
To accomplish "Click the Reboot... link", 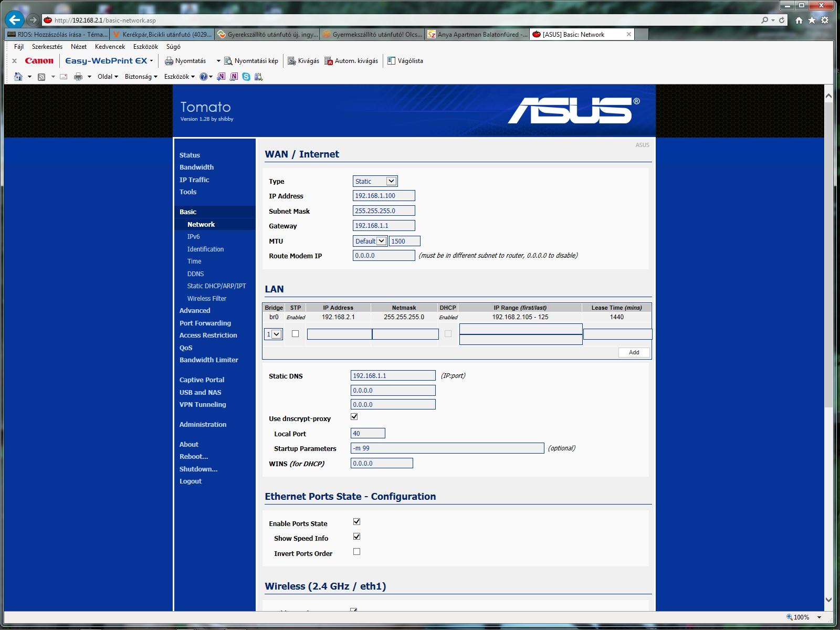I will point(194,456).
